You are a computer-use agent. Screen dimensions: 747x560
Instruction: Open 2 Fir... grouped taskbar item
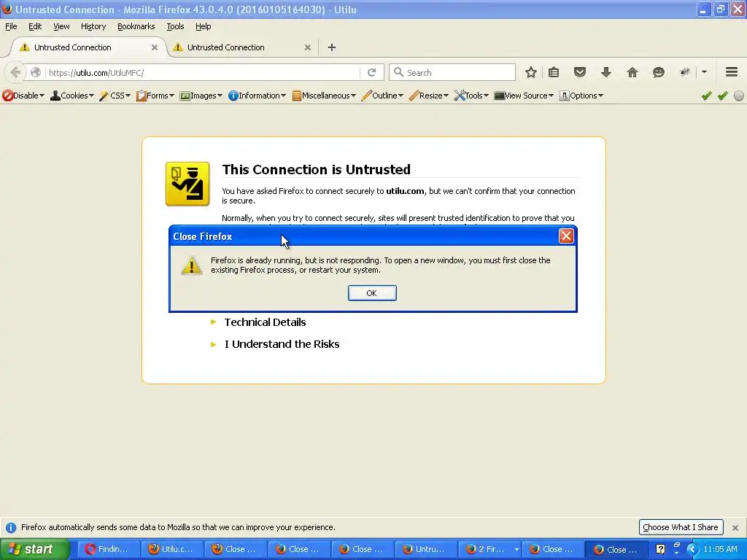coord(489,550)
